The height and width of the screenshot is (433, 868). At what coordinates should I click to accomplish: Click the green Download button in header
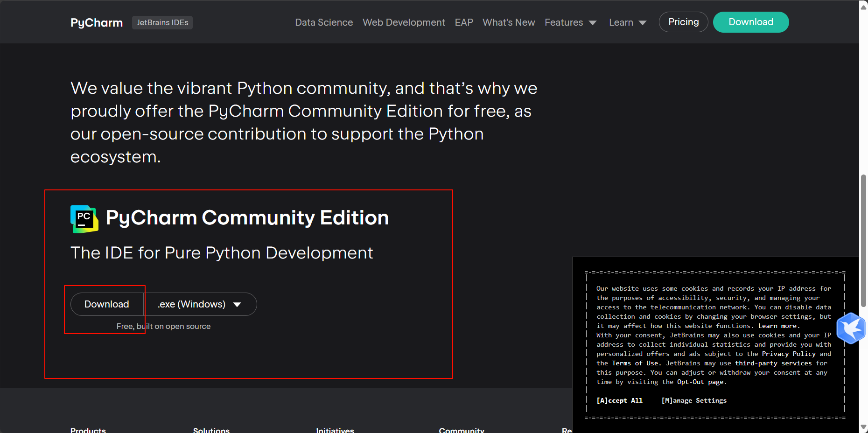(751, 22)
